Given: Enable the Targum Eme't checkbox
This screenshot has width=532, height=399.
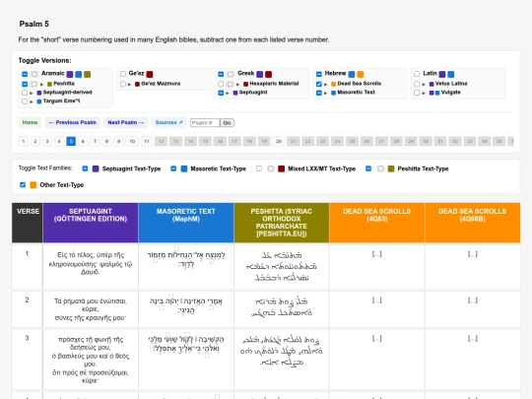Looking at the screenshot, I should point(25,101).
